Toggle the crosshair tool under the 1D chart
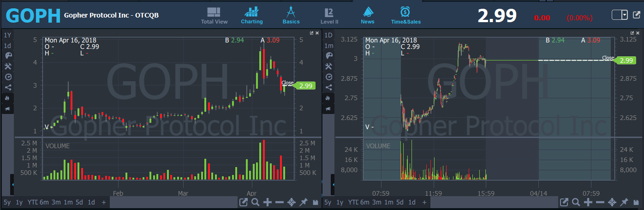 pos(612,202)
